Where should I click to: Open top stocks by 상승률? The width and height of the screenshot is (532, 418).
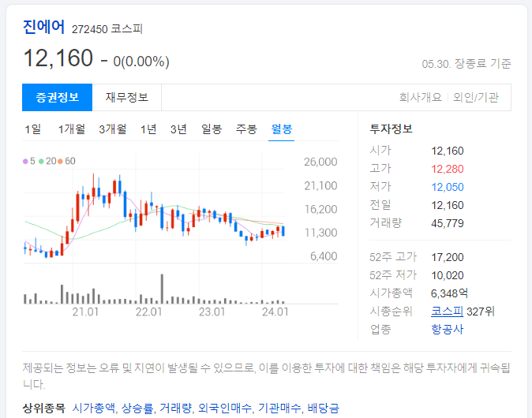tap(137, 408)
